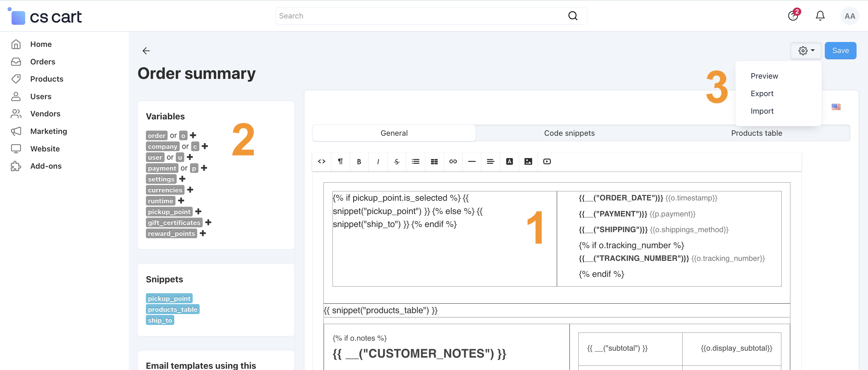
Task: Select the US flag language icon
Action: 836,107
